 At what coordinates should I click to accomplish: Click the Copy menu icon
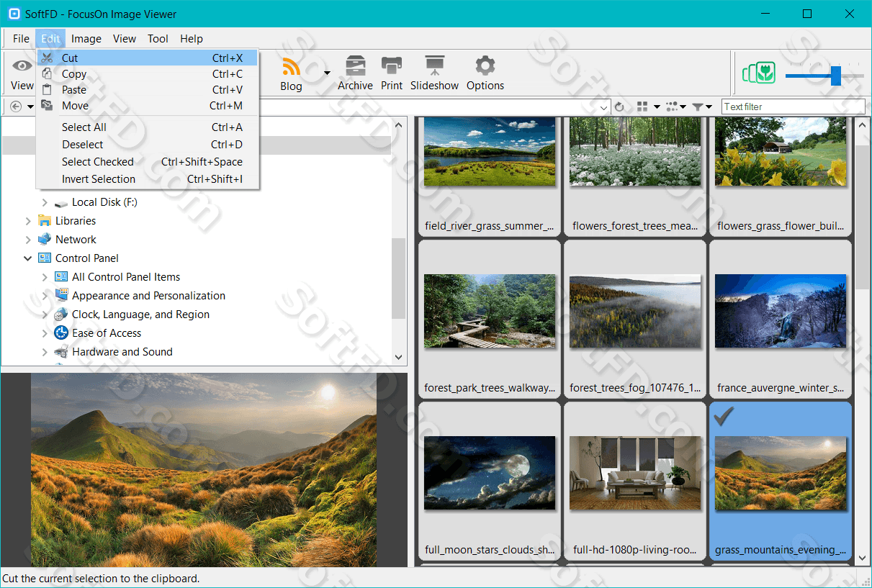coord(47,73)
